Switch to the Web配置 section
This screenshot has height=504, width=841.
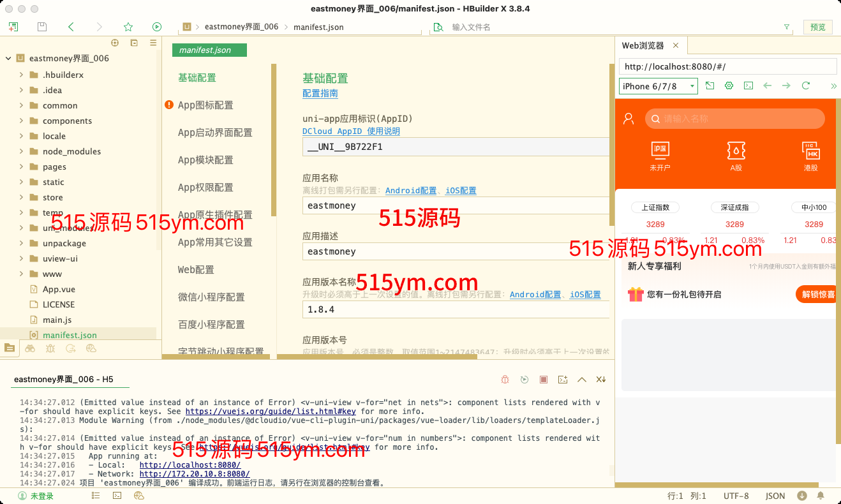coord(196,270)
